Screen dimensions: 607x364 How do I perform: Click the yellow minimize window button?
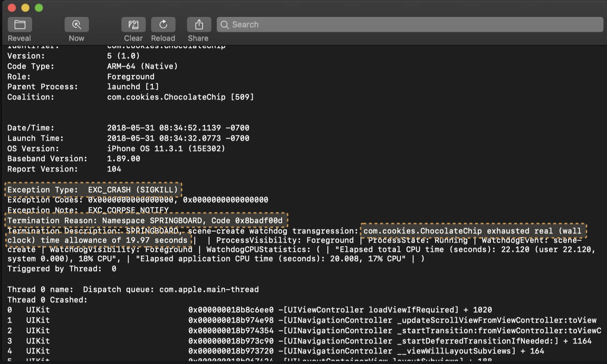click(25, 8)
